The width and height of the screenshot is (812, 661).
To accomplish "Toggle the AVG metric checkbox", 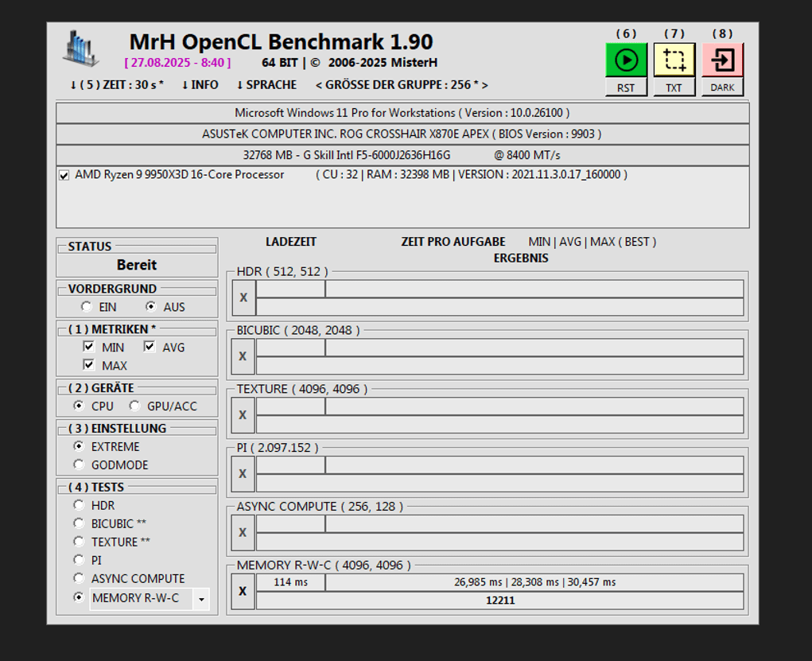I will [150, 347].
